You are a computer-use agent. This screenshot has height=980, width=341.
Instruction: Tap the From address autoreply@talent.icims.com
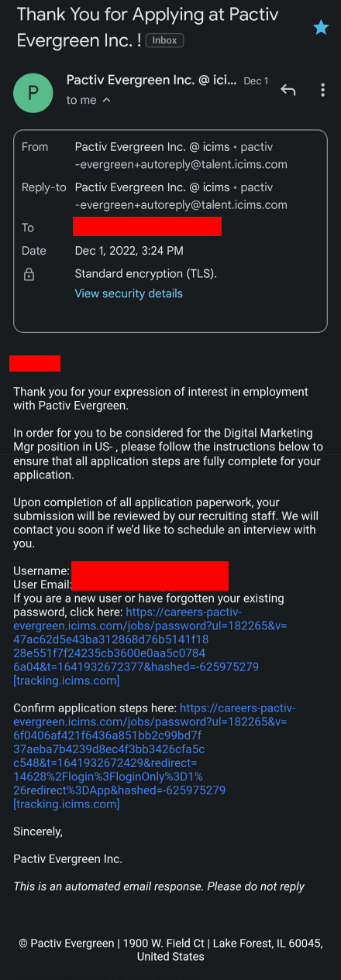pos(181,164)
